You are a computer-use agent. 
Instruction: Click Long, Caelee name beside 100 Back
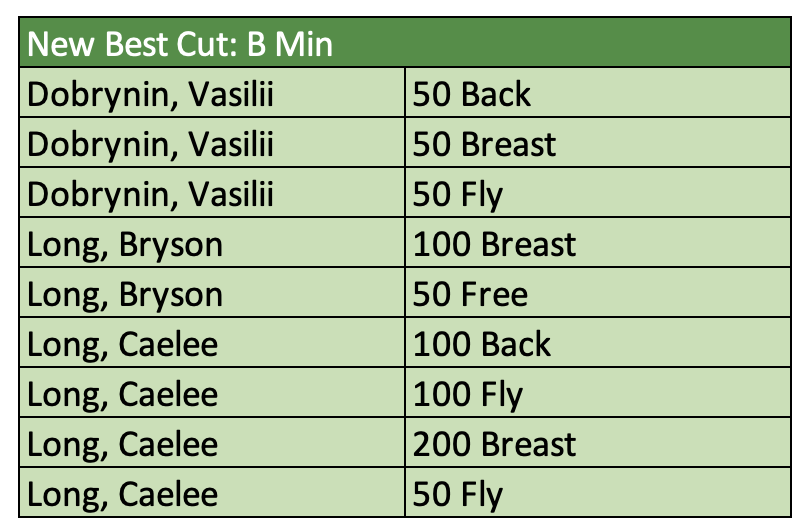(122, 344)
